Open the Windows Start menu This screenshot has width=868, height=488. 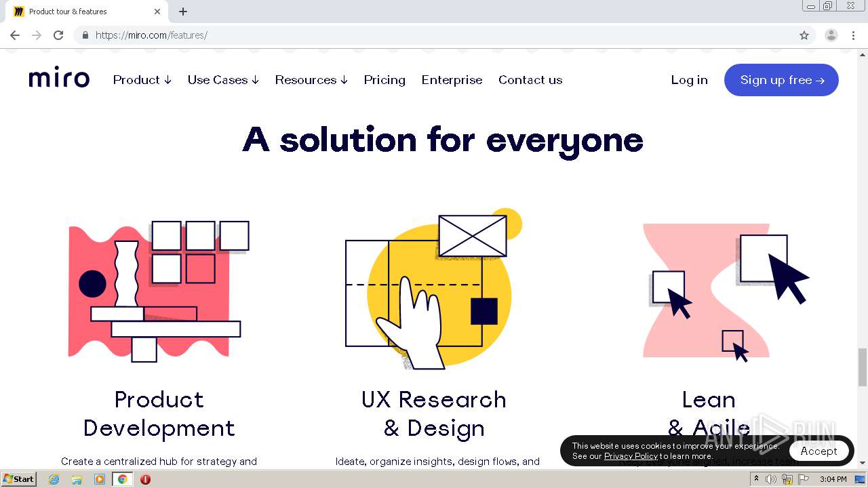click(18, 479)
